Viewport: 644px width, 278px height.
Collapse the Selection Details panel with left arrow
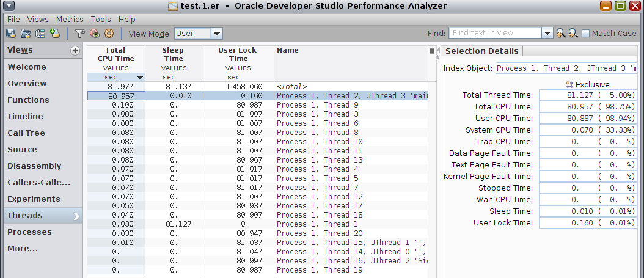click(438, 49)
